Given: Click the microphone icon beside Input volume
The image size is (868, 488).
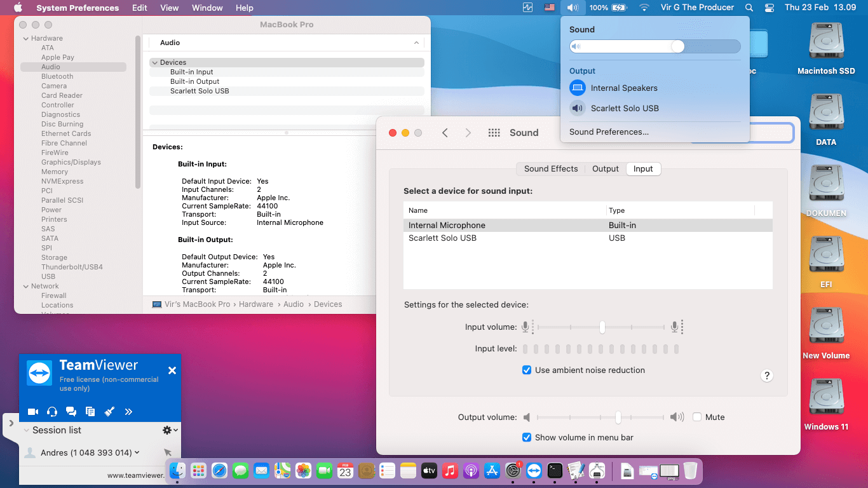Looking at the screenshot, I should tap(527, 327).
